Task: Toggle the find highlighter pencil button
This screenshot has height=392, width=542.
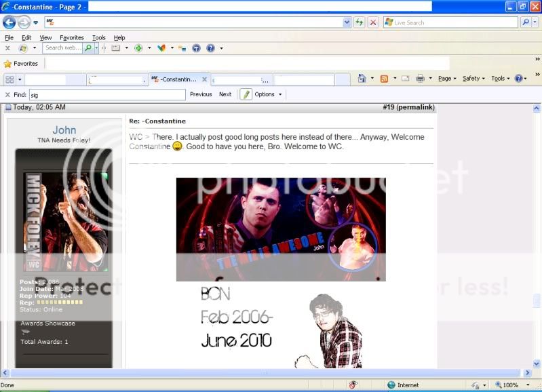Action: click(x=246, y=94)
